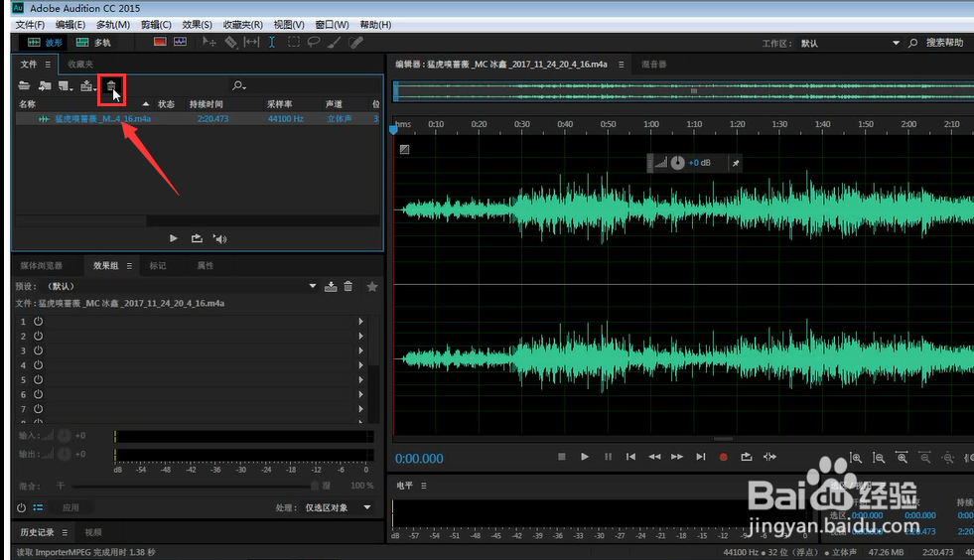Viewport: 974px width, 560px height.
Task: Select the Time Selection tool
Action: pos(272,43)
